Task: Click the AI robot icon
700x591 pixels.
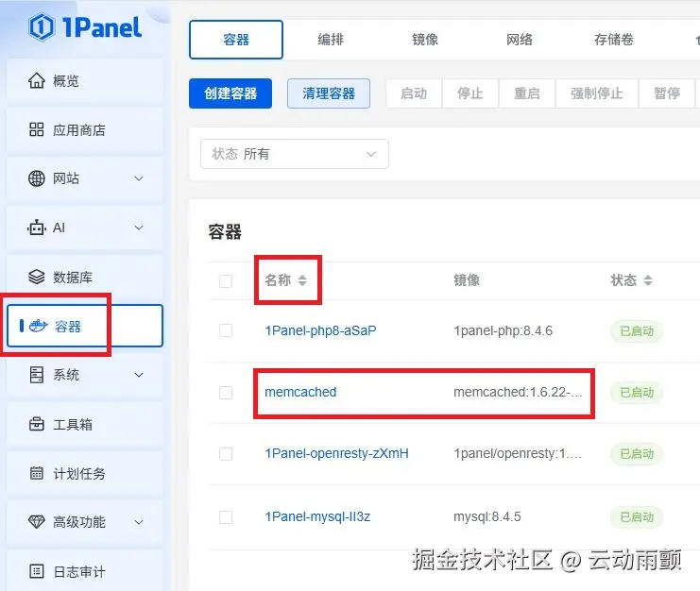Action: 37,228
